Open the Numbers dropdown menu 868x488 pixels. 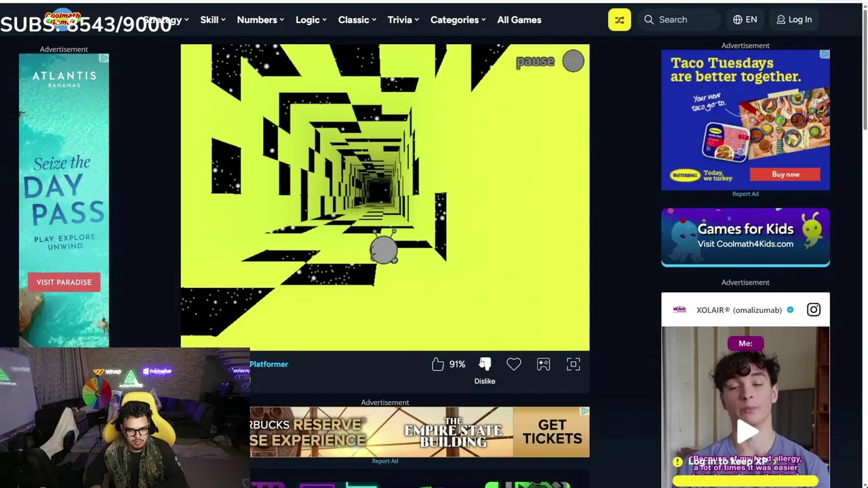click(260, 20)
